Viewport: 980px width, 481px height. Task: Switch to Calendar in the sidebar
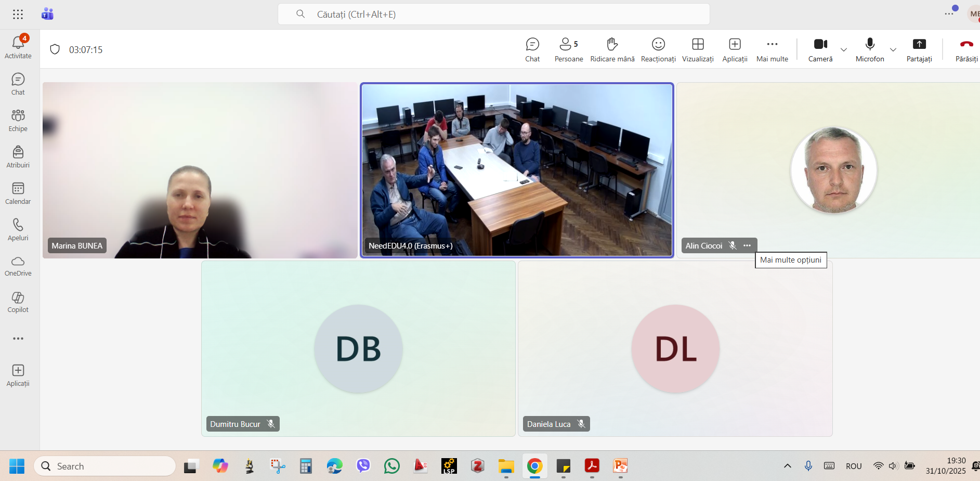18,193
